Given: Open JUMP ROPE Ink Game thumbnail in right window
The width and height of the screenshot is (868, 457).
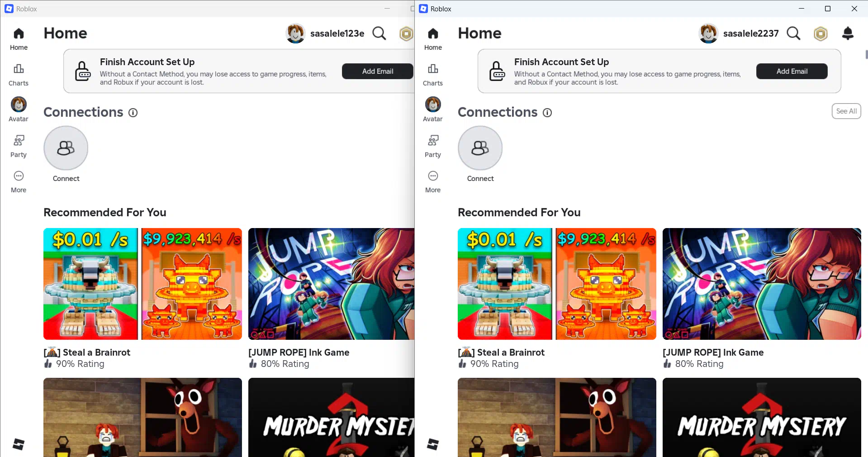Looking at the screenshot, I should tap(762, 284).
